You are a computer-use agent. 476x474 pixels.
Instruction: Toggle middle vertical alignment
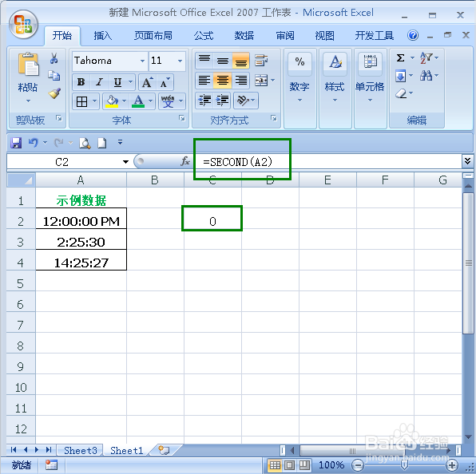coord(223,61)
